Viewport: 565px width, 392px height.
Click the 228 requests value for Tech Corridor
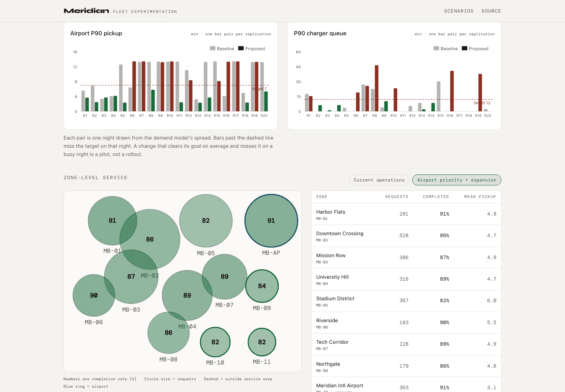pos(404,344)
